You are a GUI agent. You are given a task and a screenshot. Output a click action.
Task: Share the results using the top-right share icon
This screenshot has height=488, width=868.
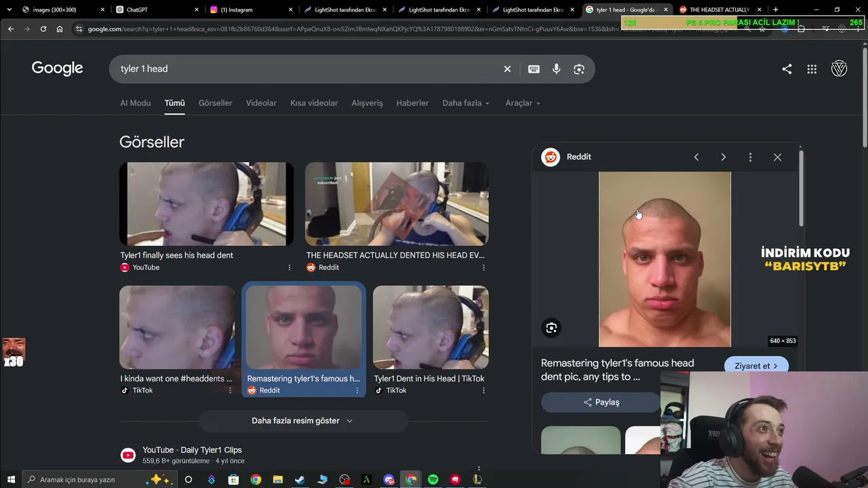(x=787, y=68)
